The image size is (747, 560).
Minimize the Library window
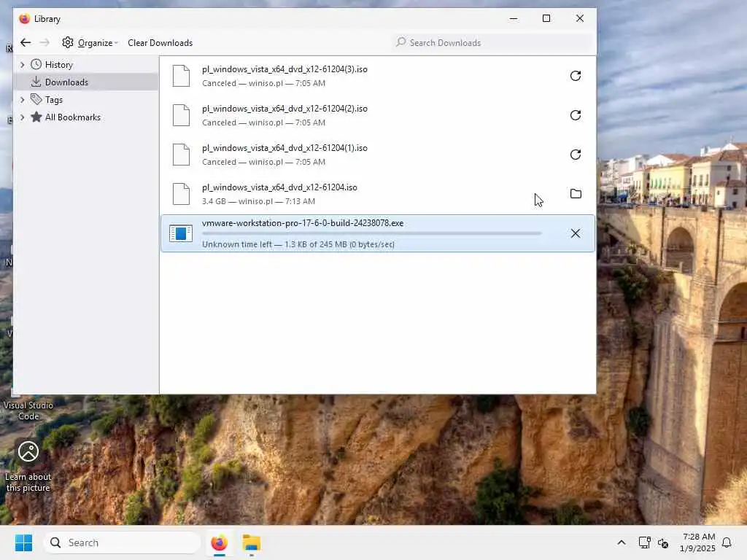pyautogui.click(x=514, y=18)
